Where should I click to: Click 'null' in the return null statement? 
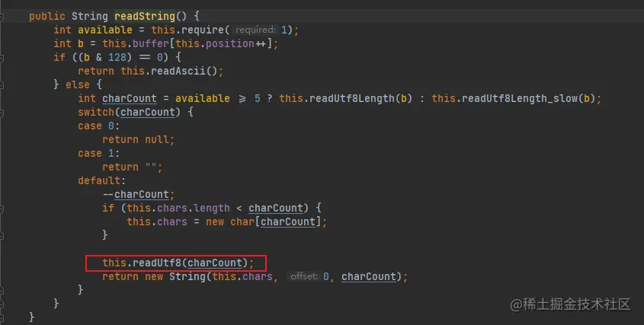click(x=156, y=139)
